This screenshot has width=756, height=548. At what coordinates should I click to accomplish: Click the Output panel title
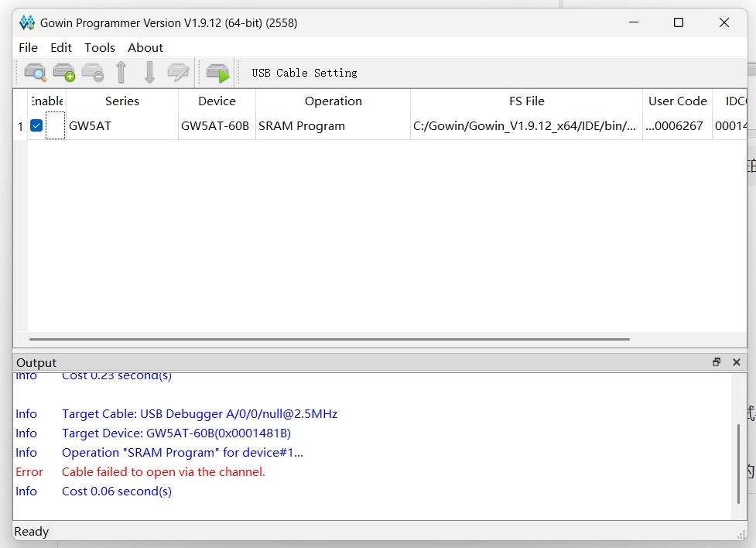pos(36,362)
